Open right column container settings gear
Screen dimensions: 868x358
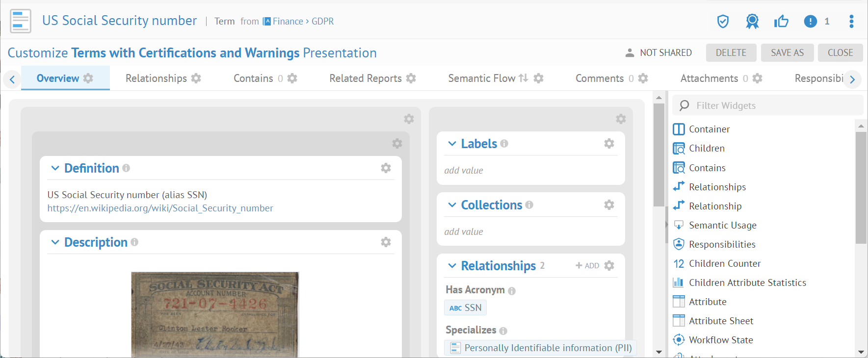[x=621, y=119]
